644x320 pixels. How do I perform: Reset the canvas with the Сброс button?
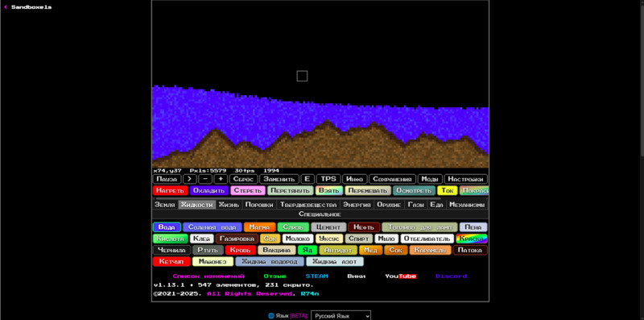pos(244,179)
